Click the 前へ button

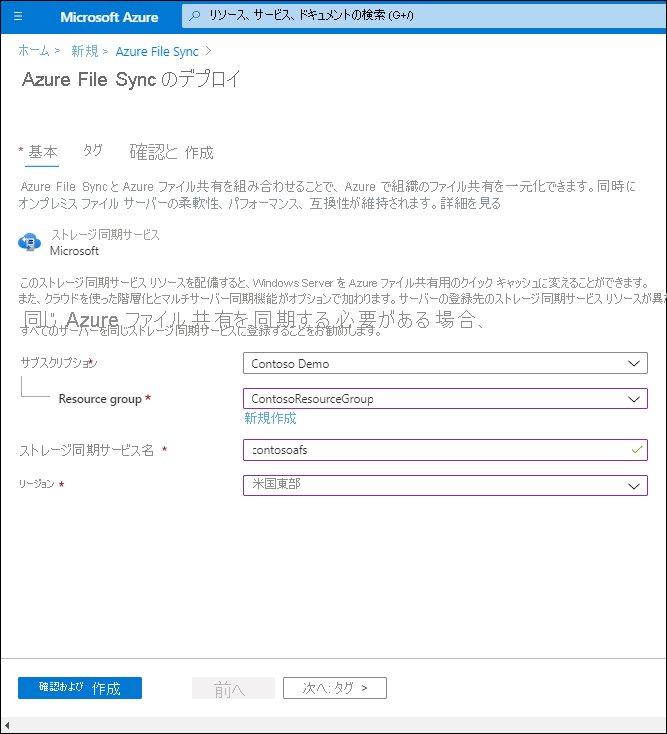coord(233,688)
